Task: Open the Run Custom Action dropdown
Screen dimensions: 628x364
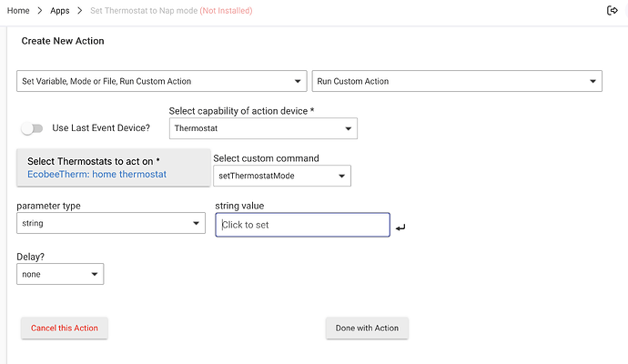Action: pos(457,81)
